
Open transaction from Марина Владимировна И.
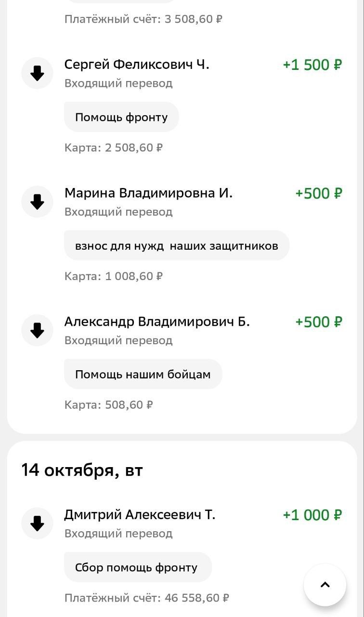pyautogui.click(x=148, y=193)
